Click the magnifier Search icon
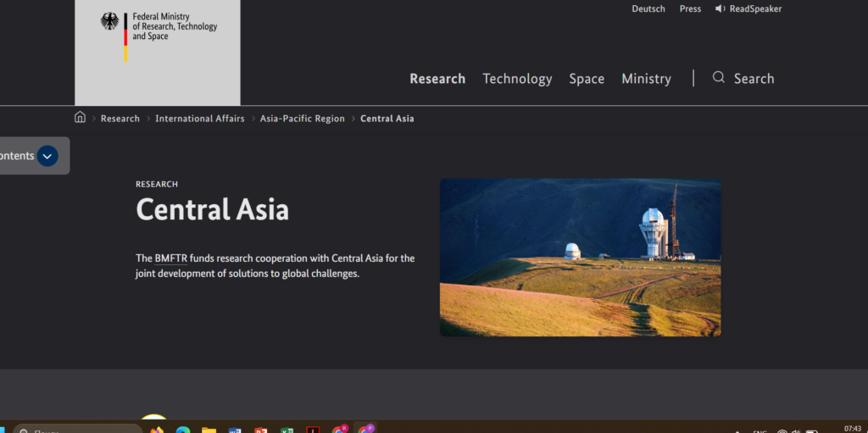 pyautogui.click(x=719, y=78)
